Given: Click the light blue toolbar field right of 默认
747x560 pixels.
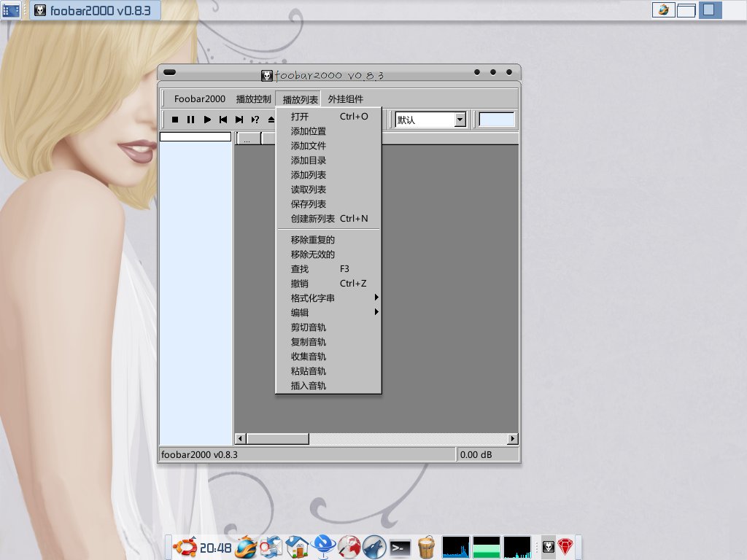Looking at the screenshot, I should tap(496, 120).
